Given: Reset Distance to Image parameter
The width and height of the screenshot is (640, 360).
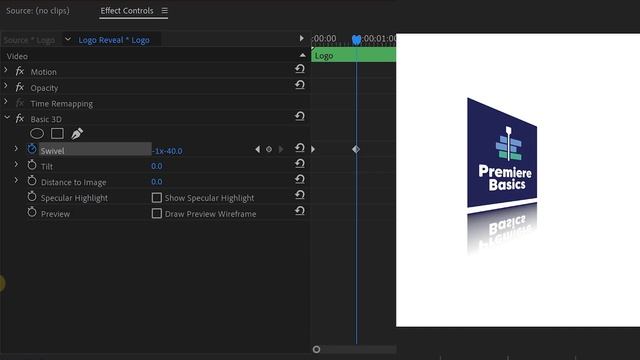Looking at the screenshot, I should click(300, 179).
